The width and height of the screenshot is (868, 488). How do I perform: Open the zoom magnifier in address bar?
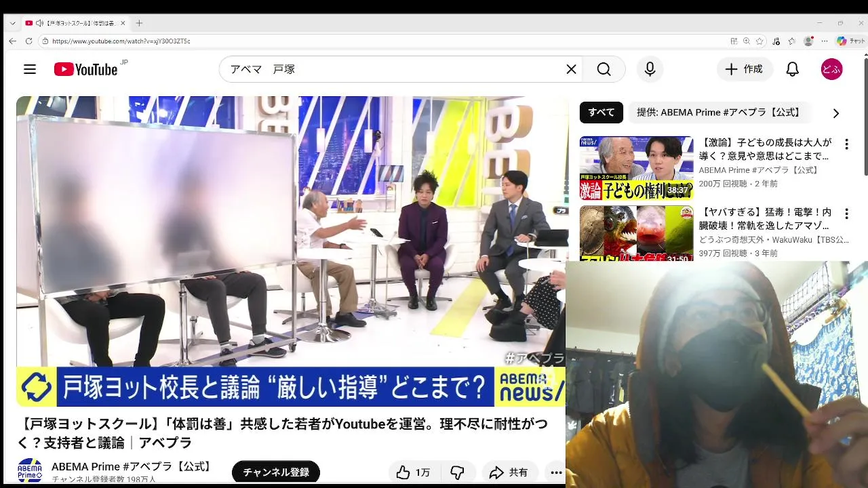(x=747, y=41)
